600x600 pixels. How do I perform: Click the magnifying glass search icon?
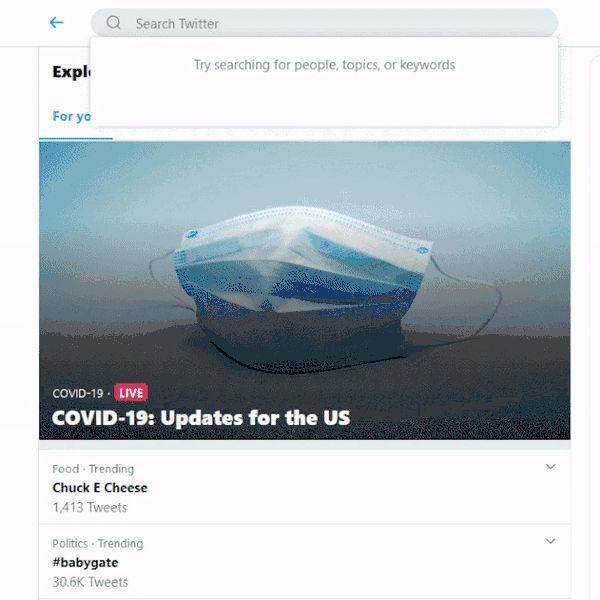point(113,23)
